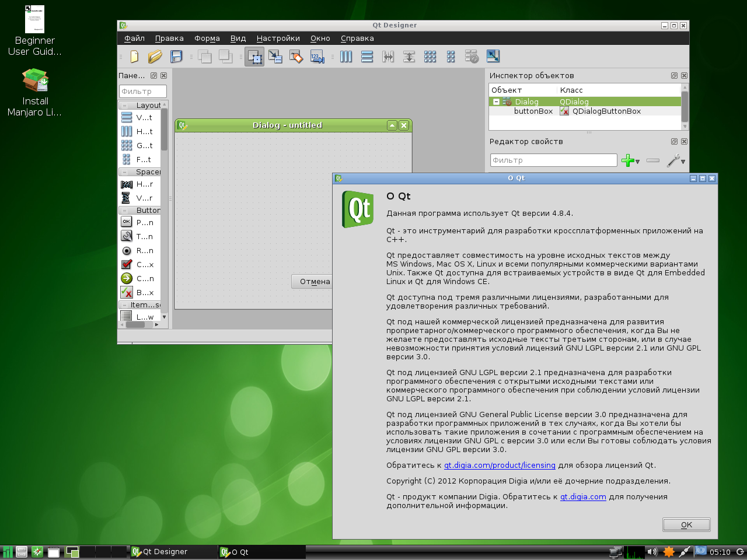747x560 pixels.
Task: Open the Файл menu
Action: tap(134, 38)
